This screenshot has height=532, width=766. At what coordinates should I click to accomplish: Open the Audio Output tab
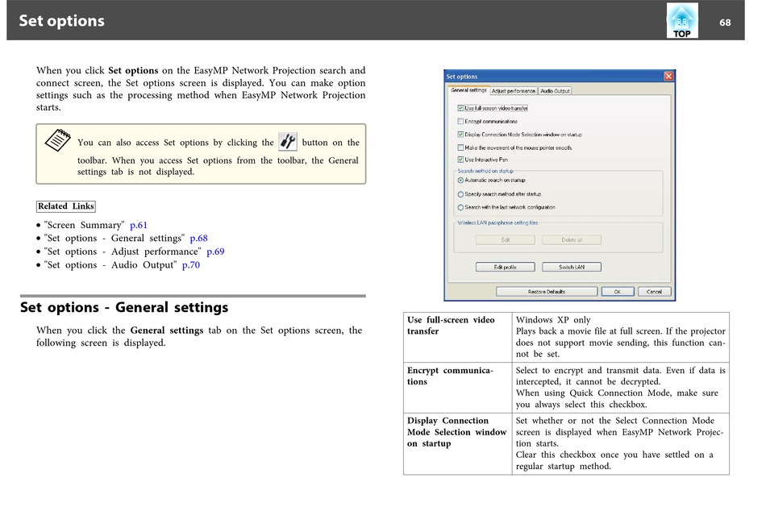point(555,91)
